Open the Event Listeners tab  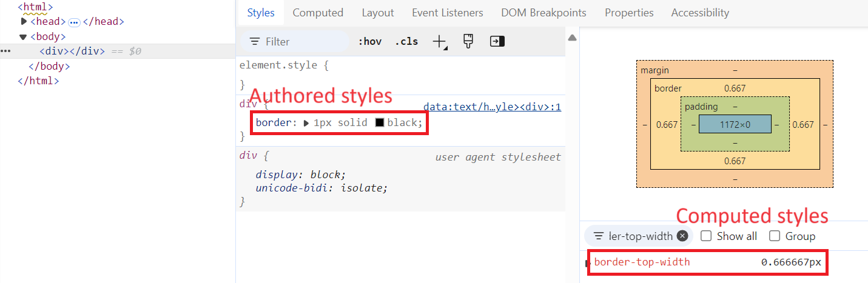tap(447, 12)
